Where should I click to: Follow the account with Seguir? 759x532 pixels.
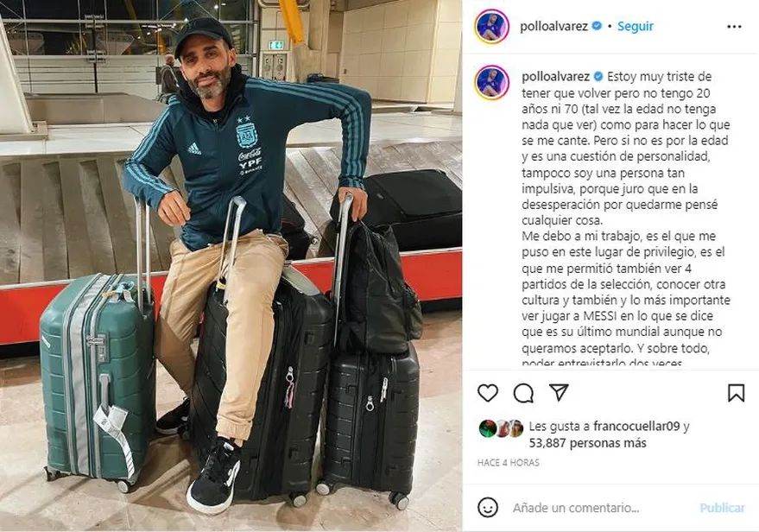point(635,26)
